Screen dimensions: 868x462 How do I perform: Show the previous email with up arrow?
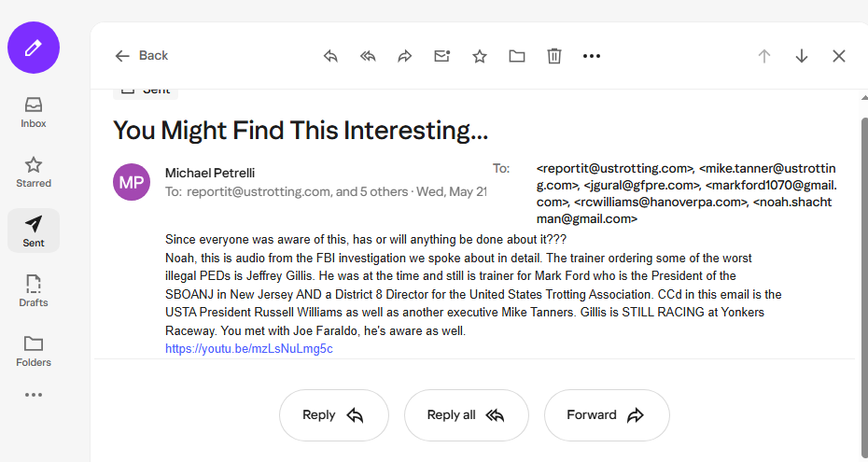(x=764, y=56)
